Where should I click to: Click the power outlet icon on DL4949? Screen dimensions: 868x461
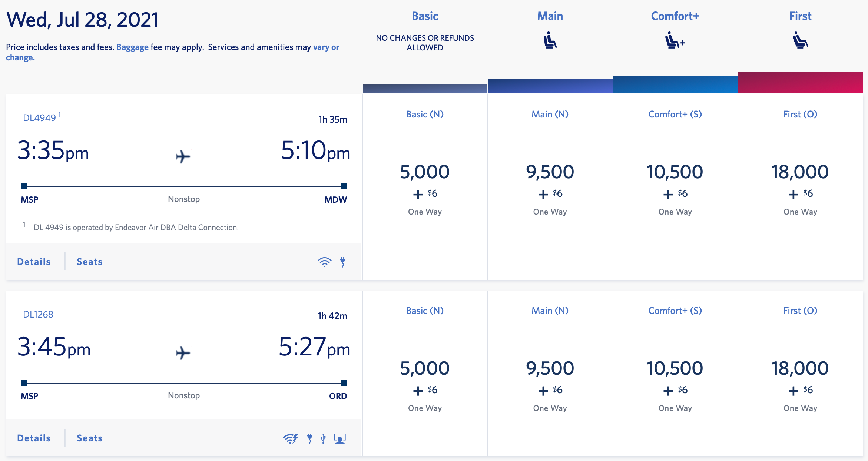(x=343, y=262)
